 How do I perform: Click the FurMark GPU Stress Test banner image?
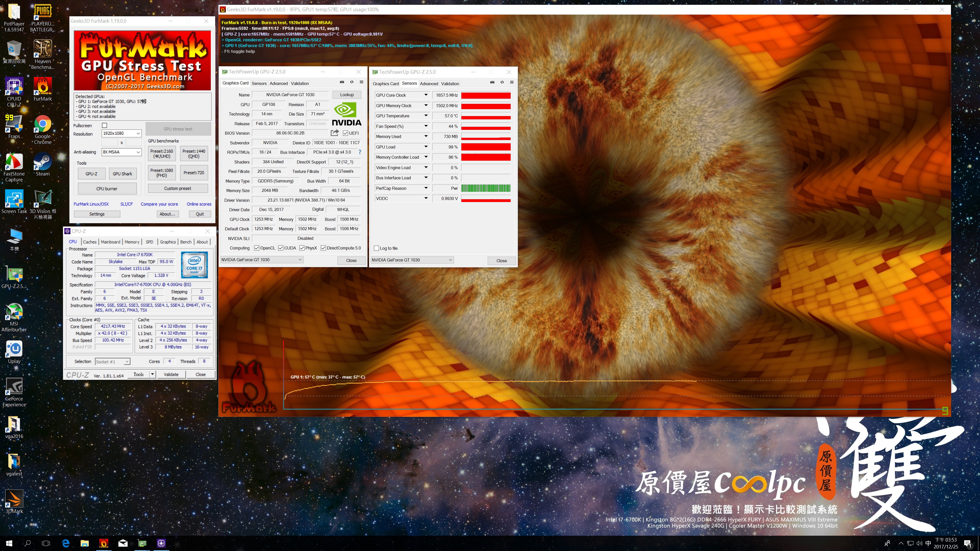142,60
